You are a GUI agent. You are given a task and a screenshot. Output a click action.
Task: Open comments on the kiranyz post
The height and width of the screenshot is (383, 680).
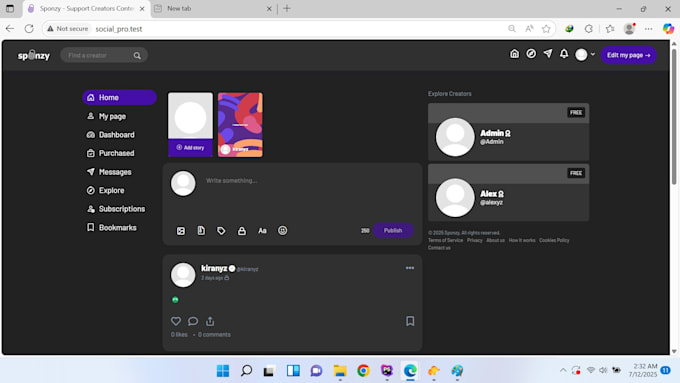point(193,321)
